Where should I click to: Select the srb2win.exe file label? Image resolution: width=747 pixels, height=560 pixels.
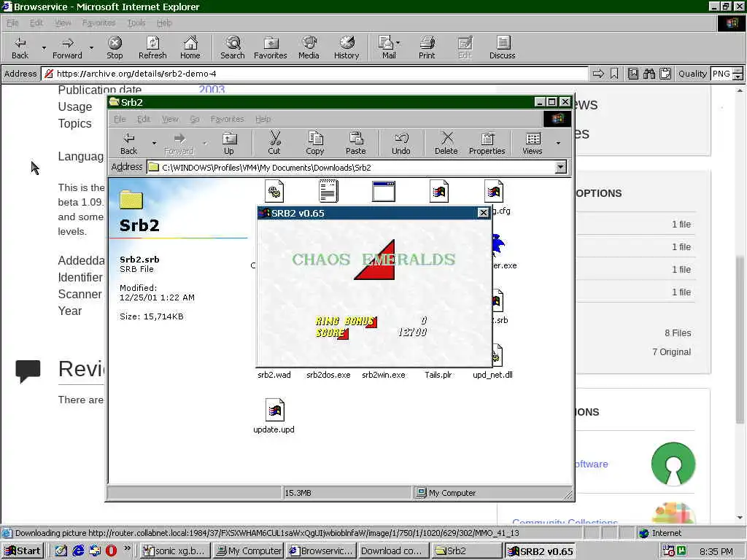(x=384, y=375)
